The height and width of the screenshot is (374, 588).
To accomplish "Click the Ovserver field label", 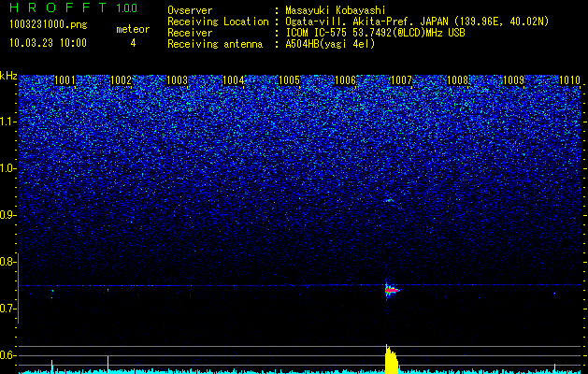I will point(190,10).
